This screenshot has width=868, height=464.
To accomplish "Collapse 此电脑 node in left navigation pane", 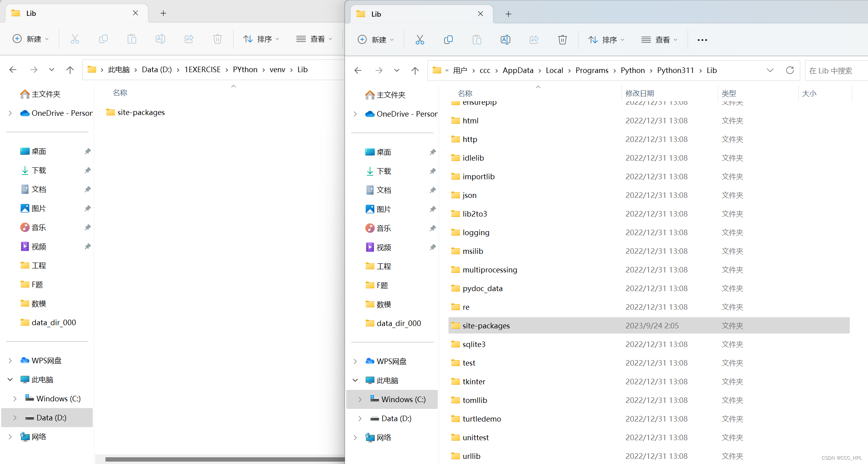I will [10, 380].
